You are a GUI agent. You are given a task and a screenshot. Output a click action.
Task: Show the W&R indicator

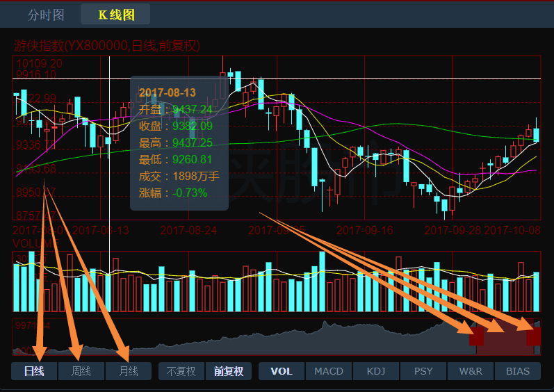[x=471, y=371]
